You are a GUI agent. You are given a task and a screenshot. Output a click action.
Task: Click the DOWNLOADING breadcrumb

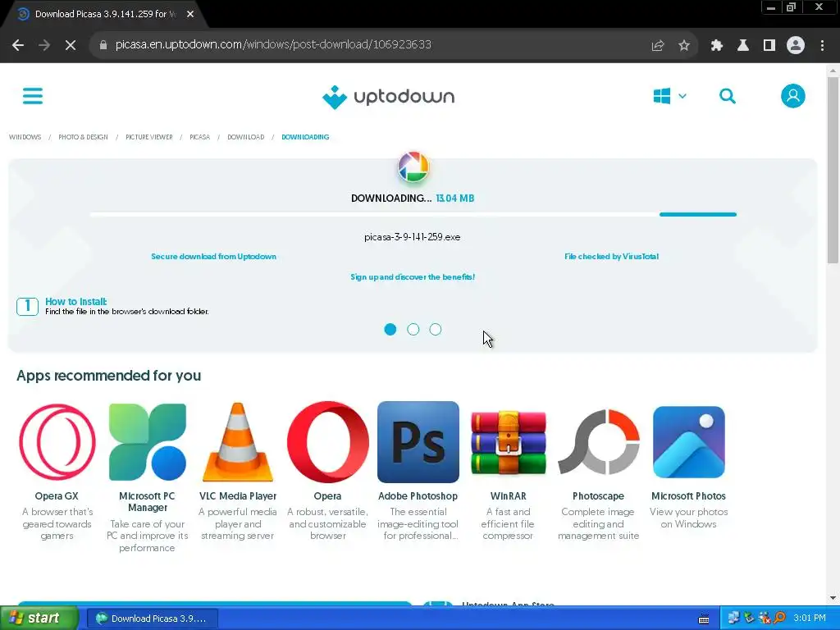[x=305, y=137]
